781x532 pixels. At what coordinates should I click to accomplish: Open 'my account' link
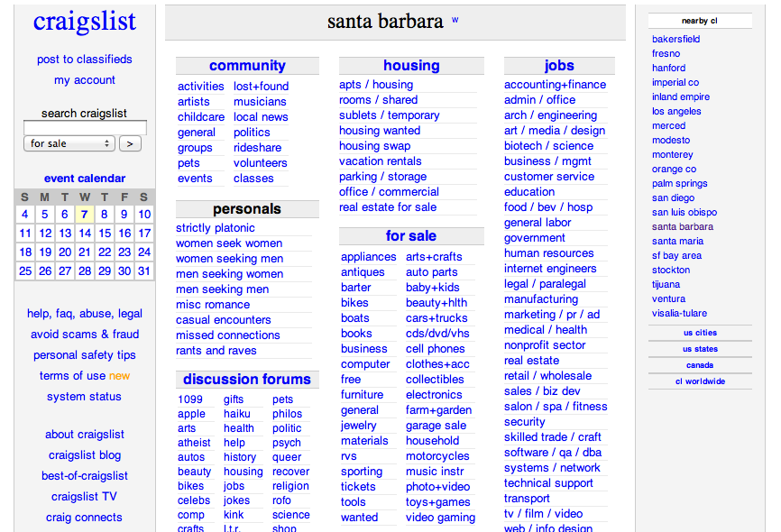(85, 80)
